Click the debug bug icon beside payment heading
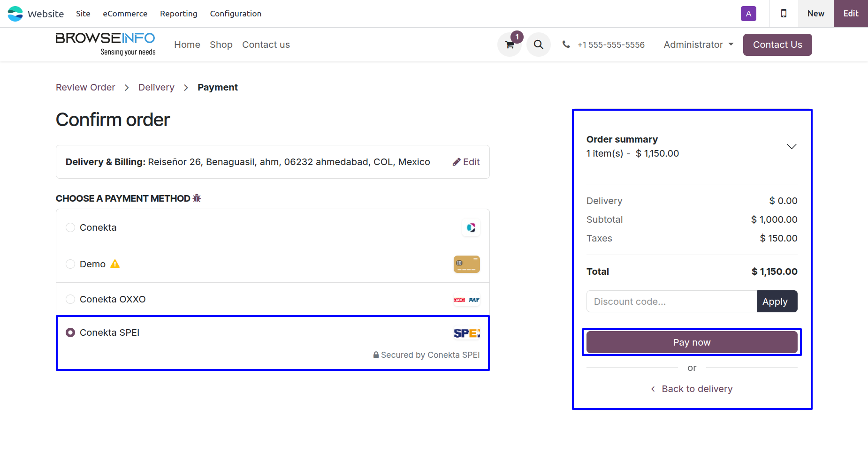868x453 pixels. point(197,198)
